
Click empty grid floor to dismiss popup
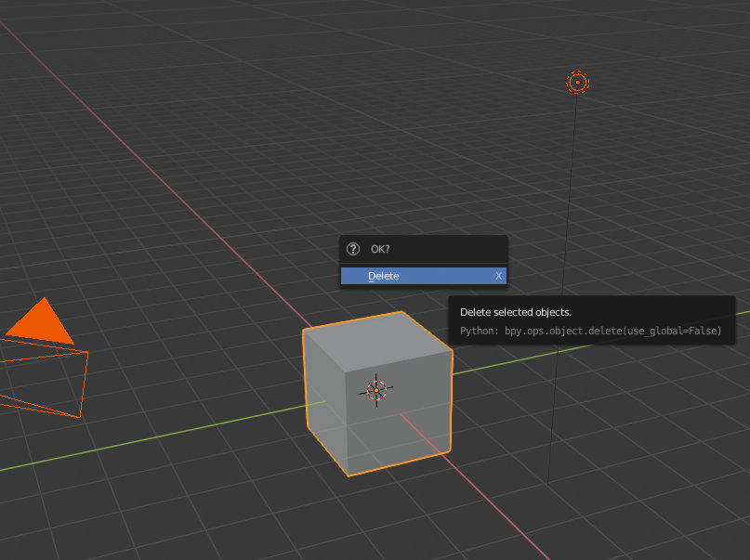tap(191, 120)
